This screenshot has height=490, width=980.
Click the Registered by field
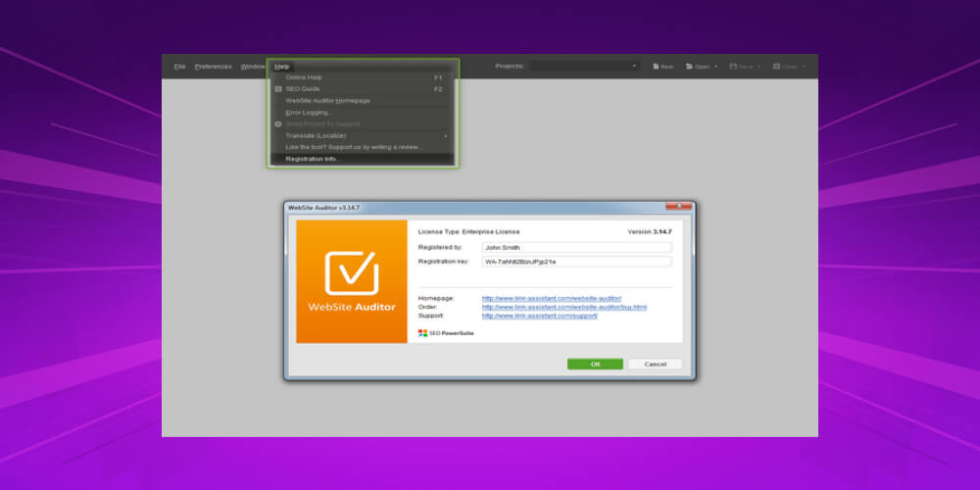pyautogui.click(x=577, y=248)
